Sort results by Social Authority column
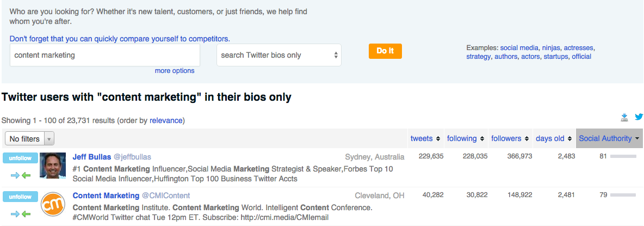The width and height of the screenshot is (644, 226). (x=609, y=138)
